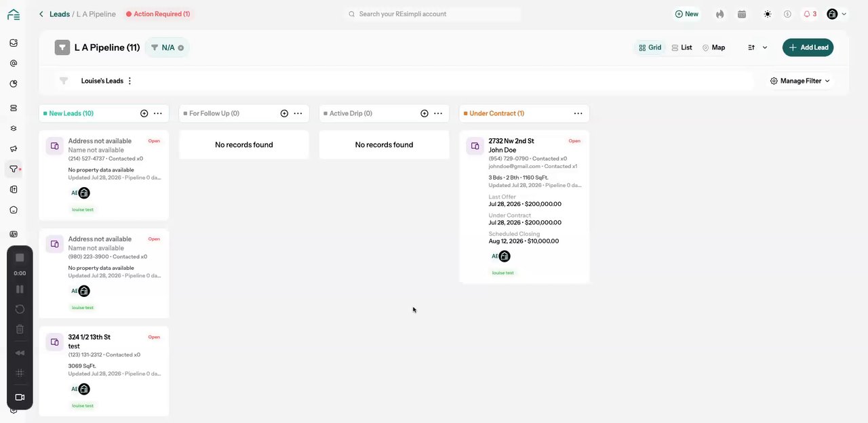Open the sort order dropdown arrow
Screen dimensions: 868x423
click(x=765, y=47)
